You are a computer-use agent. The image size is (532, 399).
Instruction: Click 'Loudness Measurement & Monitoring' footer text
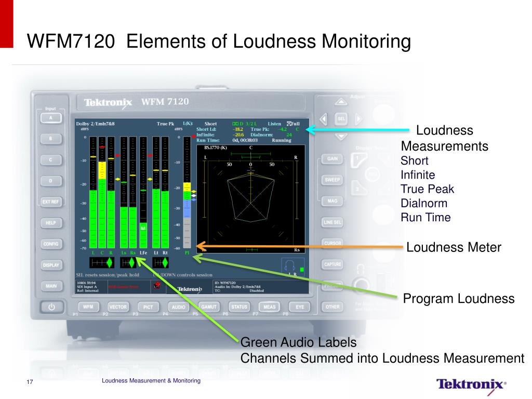151,381
